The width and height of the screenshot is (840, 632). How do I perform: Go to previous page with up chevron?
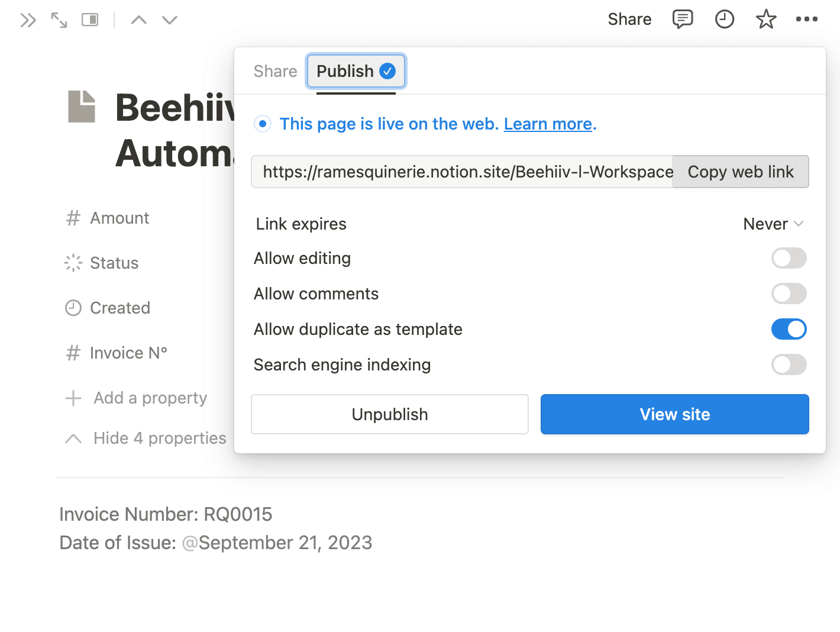[139, 20]
